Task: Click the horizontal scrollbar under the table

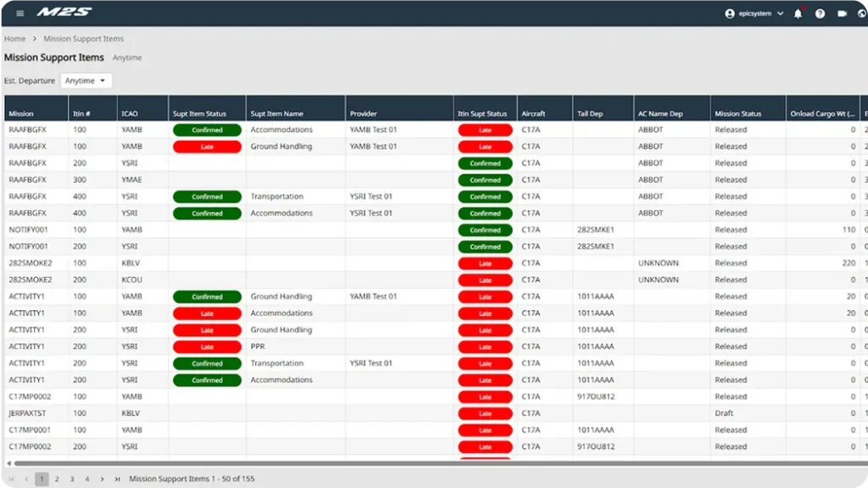Action: [x=424, y=463]
